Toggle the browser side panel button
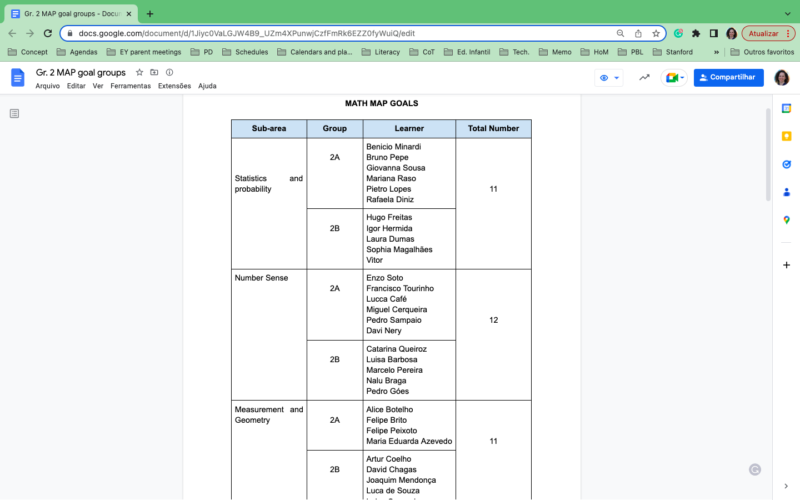 pos(713,33)
